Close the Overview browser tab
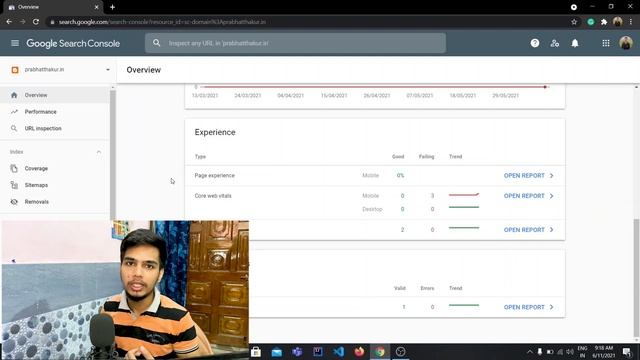This screenshot has width=640, height=360. [96, 7]
